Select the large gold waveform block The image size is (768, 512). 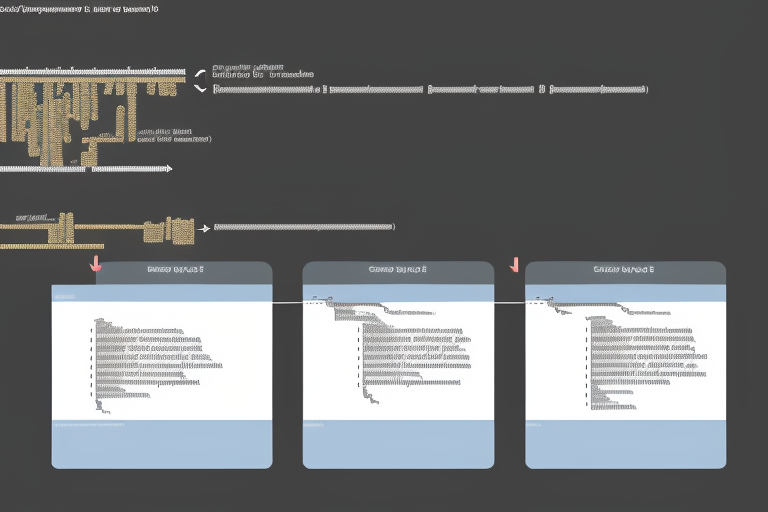70,115
